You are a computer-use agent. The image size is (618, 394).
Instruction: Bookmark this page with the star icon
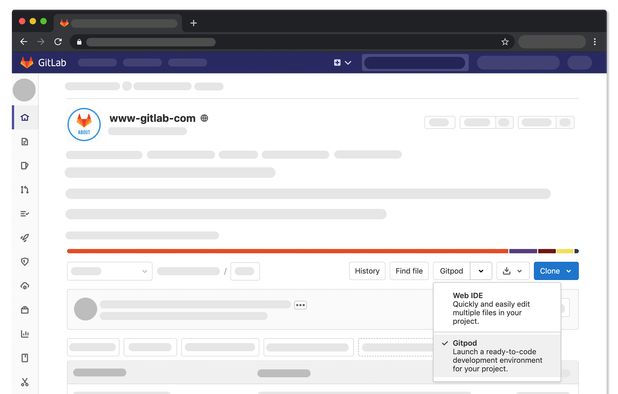coord(505,42)
